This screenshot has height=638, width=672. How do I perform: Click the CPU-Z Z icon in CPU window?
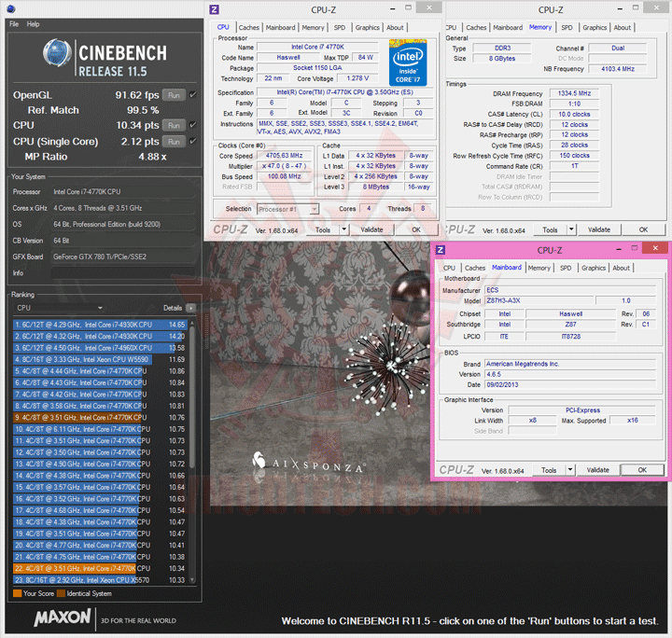pyautogui.click(x=215, y=9)
